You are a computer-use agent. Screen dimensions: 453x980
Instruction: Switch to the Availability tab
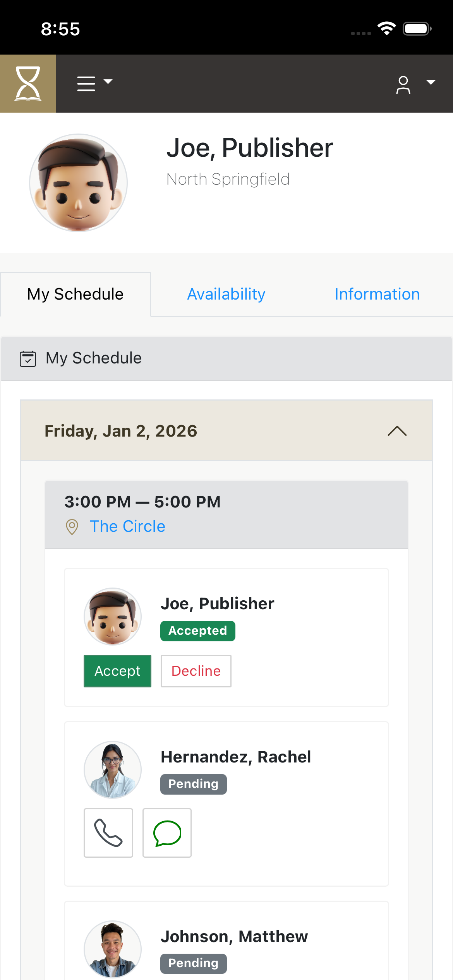pos(226,294)
